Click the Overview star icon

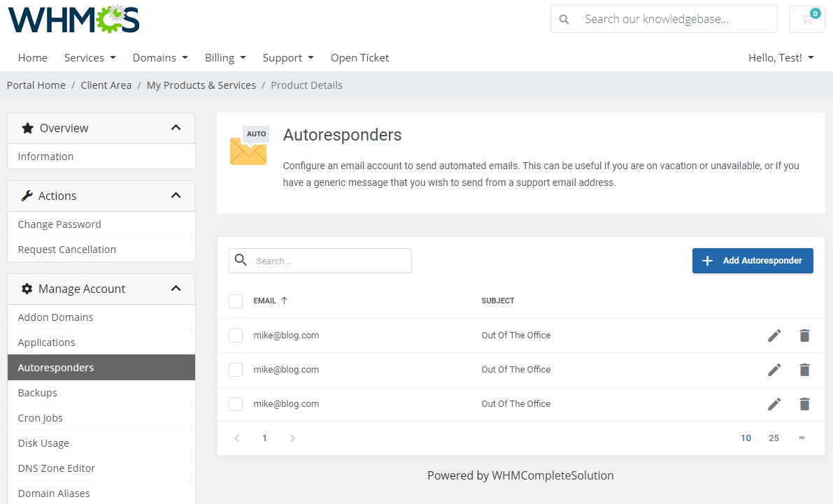coord(27,128)
